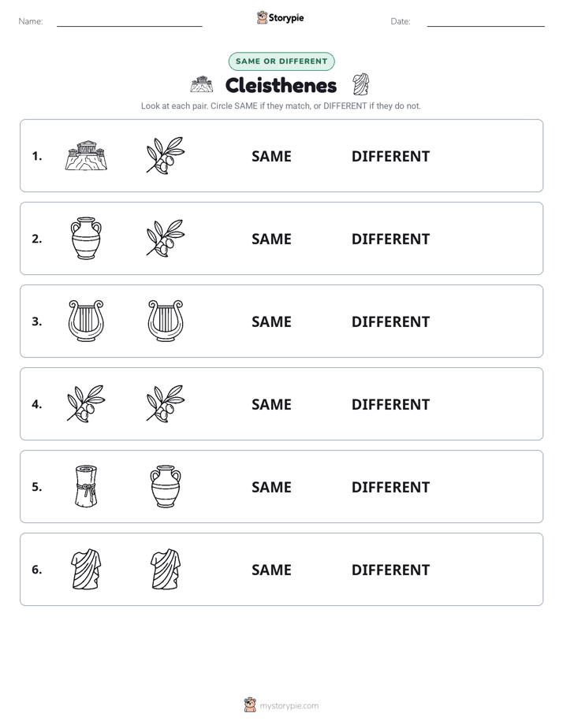The image size is (563, 728).
Task: Click the olive branch icon in row 1
Action: tap(166, 155)
